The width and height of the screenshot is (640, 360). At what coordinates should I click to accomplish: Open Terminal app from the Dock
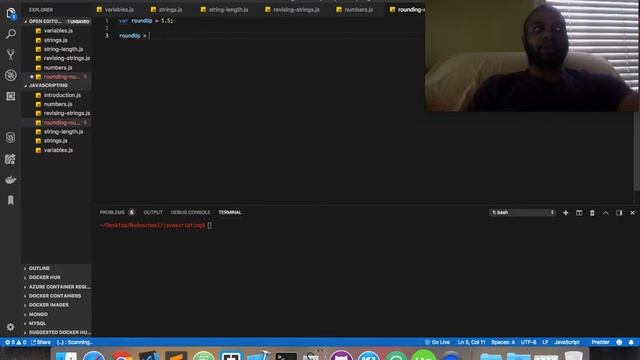pyautogui.click(x=286, y=356)
